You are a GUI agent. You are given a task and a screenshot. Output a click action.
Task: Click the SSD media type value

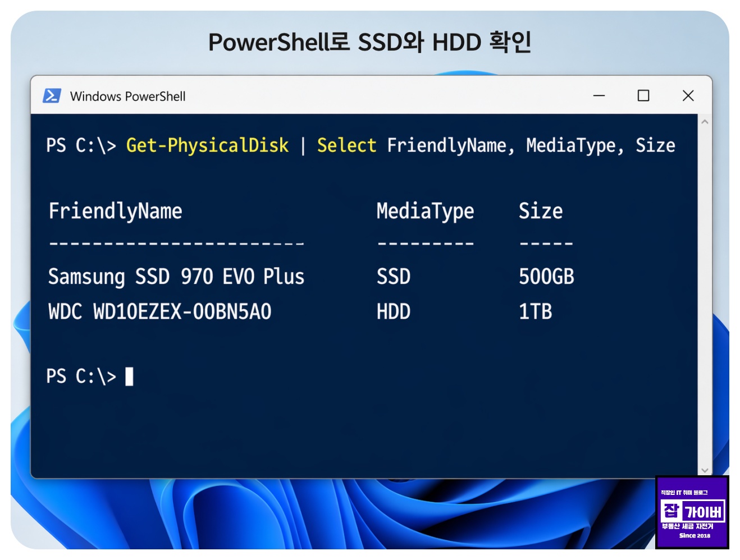(x=394, y=277)
